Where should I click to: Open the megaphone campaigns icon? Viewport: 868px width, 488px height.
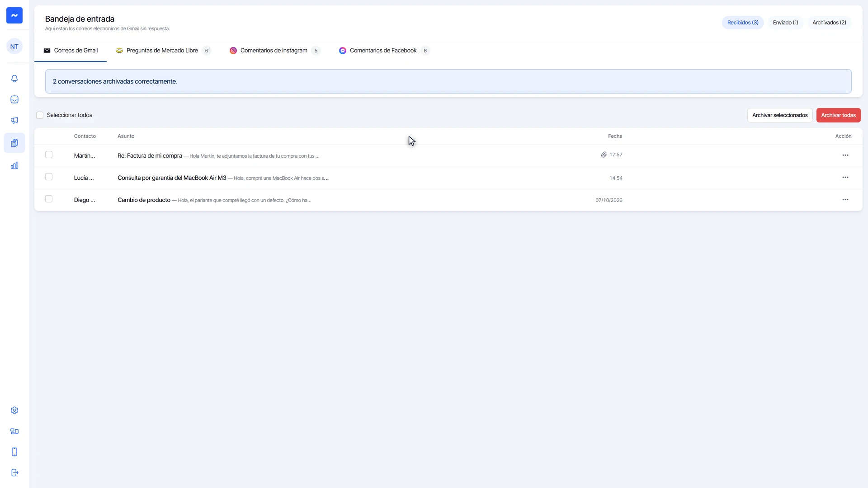(14, 120)
